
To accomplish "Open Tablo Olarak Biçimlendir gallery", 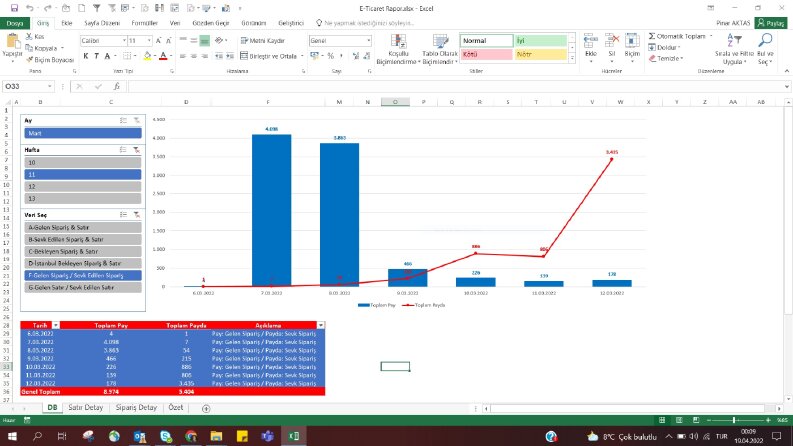I will [440, 49].
